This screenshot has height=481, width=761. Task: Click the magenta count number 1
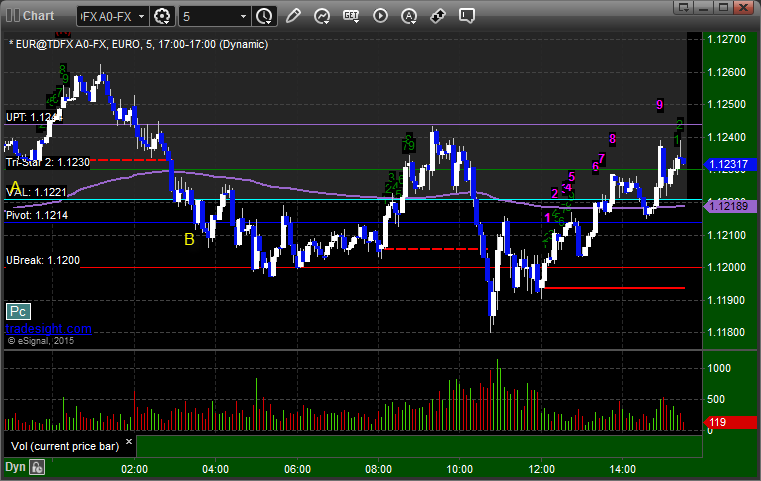547,218
